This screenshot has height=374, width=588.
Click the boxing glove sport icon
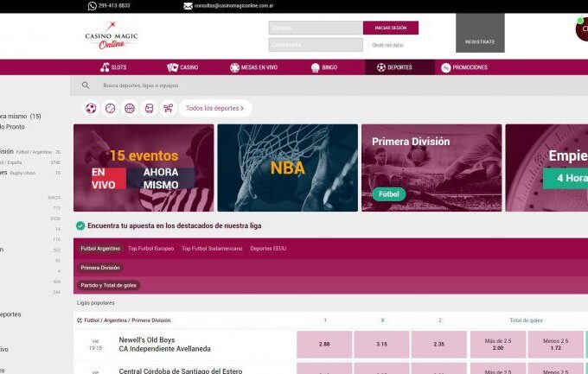[149, 109]
